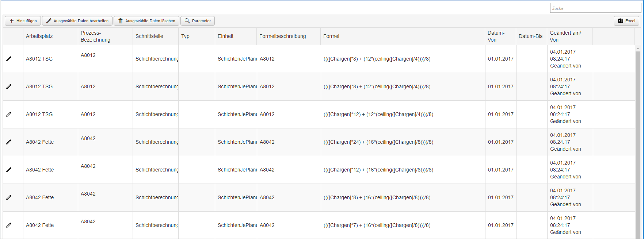The width and height of the screenshot is (644, 239).
Task: Edit the A8042 Fette row with [Chargen]*8 formula
Action: [x=9, y=197]
